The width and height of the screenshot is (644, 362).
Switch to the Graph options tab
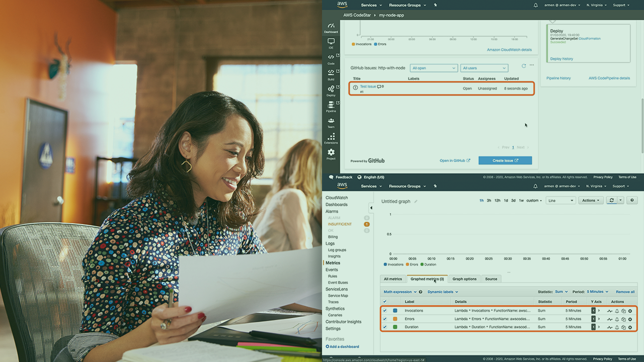(x=464, y=279)
